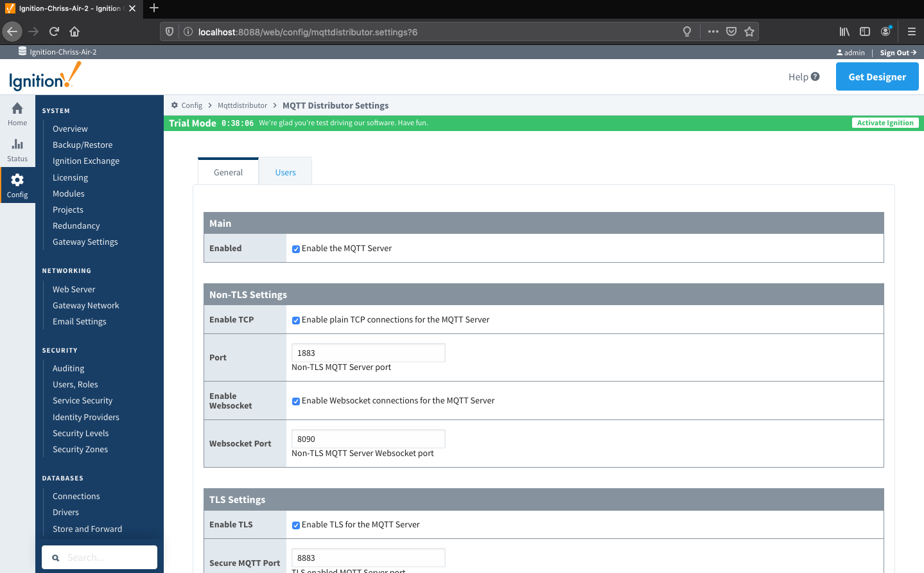The image size is (924, 573).
Task: Click the database icon beside Ignition-Chriss-Air-2
Action: (22, 51)
